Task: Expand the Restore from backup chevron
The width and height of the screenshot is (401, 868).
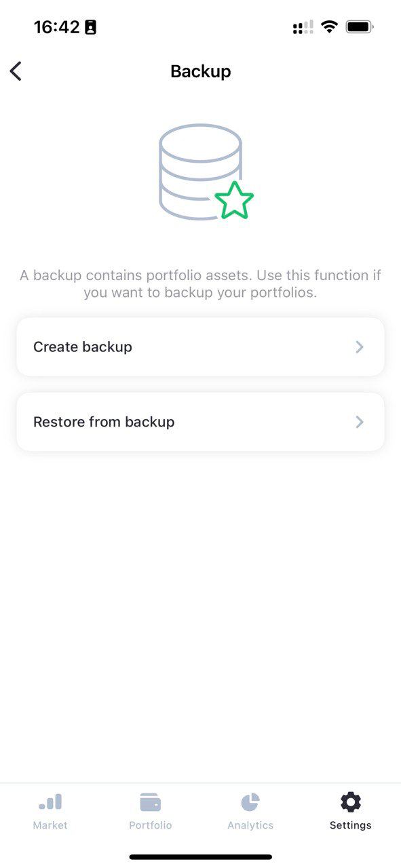Action: coord(360,422)
